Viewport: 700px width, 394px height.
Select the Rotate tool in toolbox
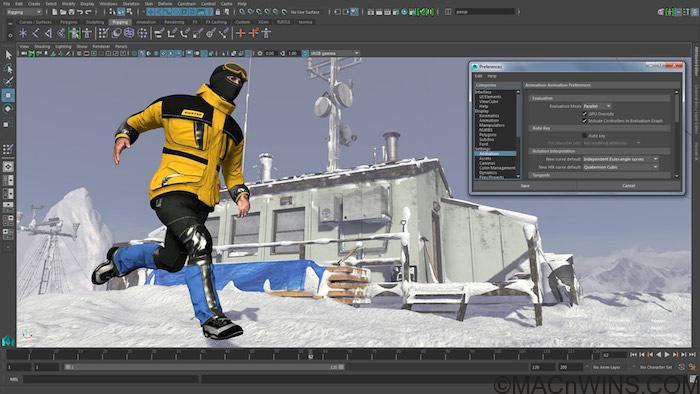click(8, 109)
